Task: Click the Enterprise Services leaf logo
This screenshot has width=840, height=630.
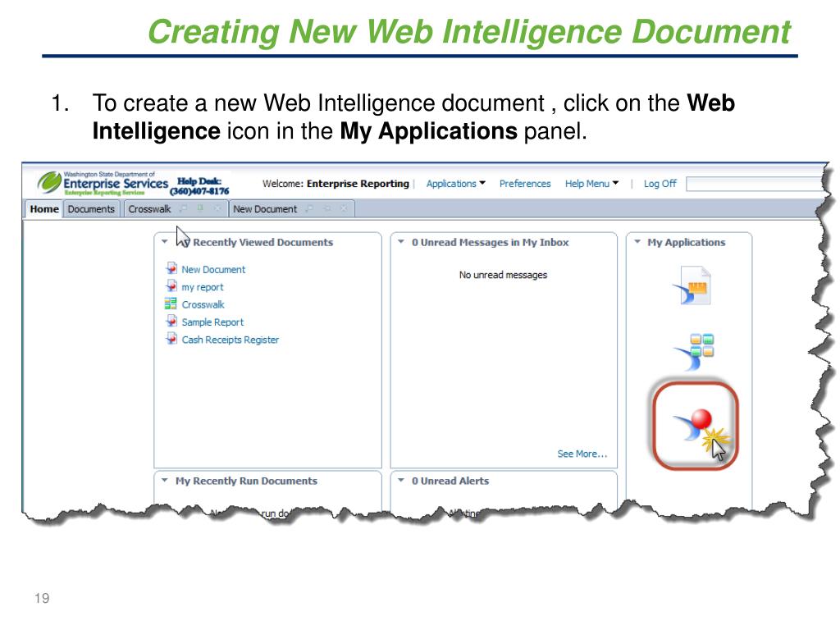Action: (48, 182)
